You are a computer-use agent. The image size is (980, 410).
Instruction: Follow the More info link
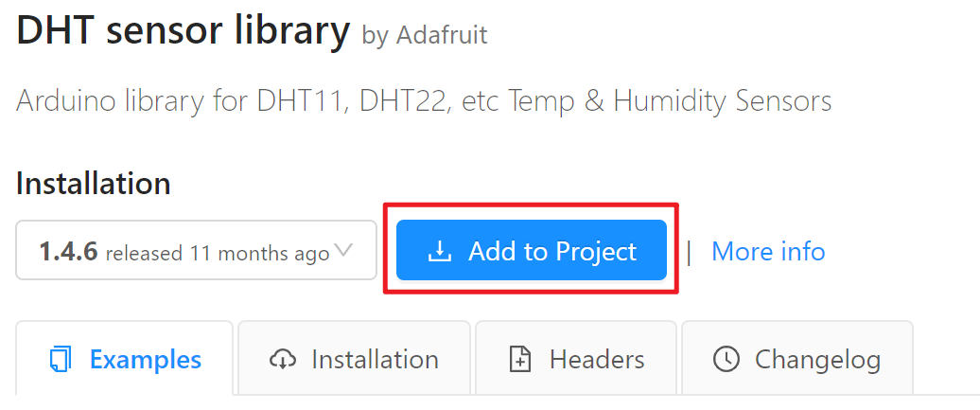(x=768, y=252)
